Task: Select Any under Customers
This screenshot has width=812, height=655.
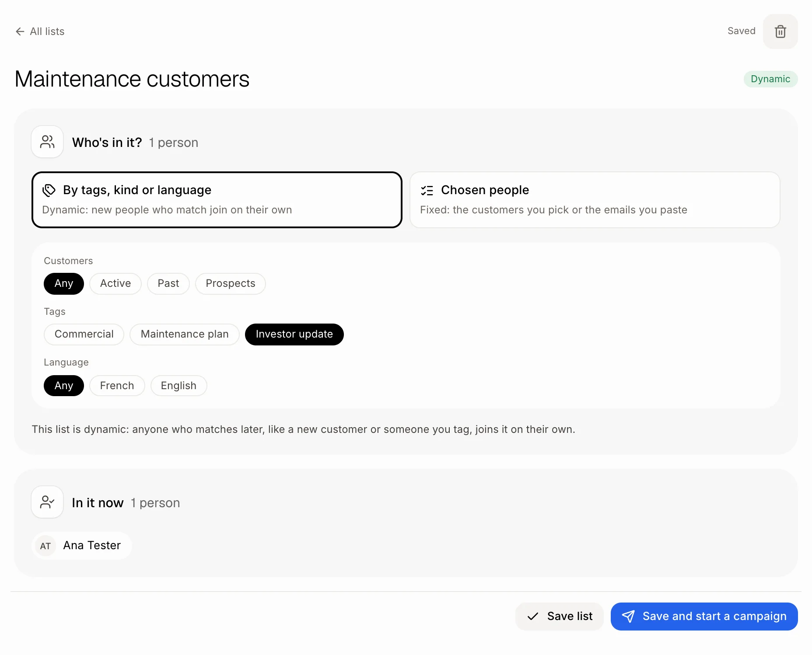Action: (64, 284)
